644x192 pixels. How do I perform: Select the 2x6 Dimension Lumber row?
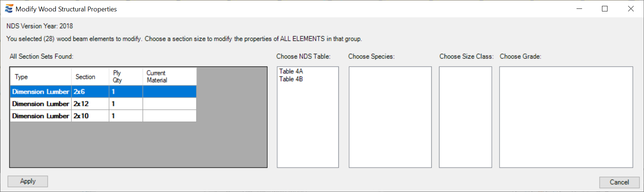coord(103,92)
